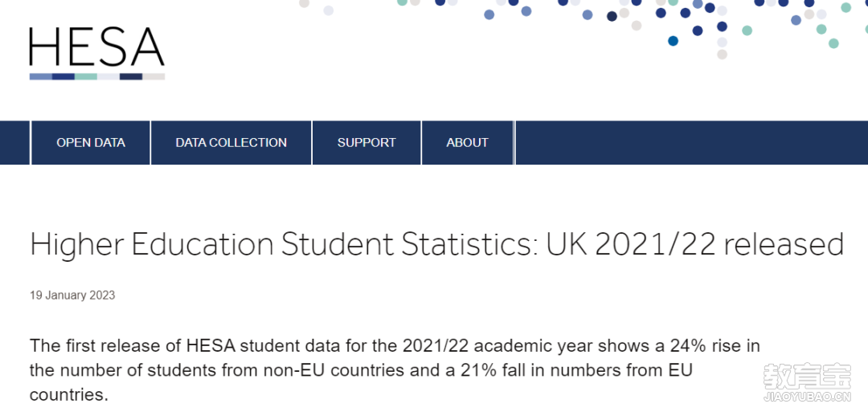Click the lowest grey dot in header decoration
Image resolution: width=868 pixels, height=420 pixels.
pyautogui.click(x=722, y=55)
